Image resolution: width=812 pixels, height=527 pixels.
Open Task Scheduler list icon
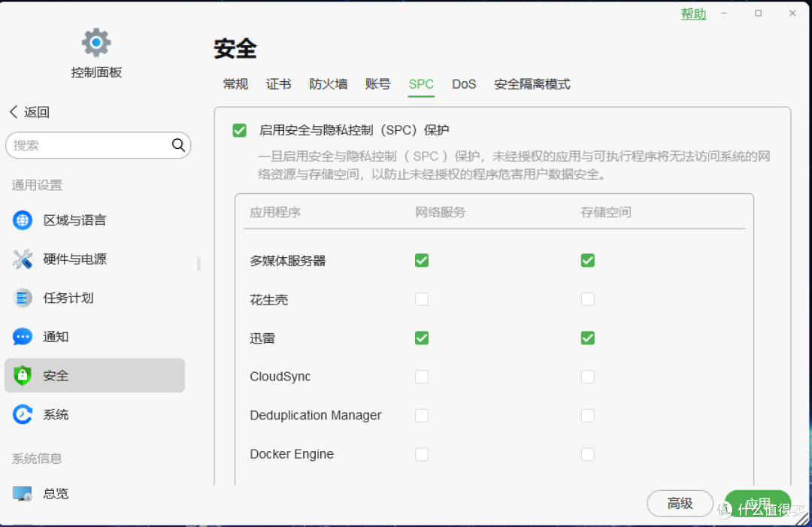tap(23, 298)
